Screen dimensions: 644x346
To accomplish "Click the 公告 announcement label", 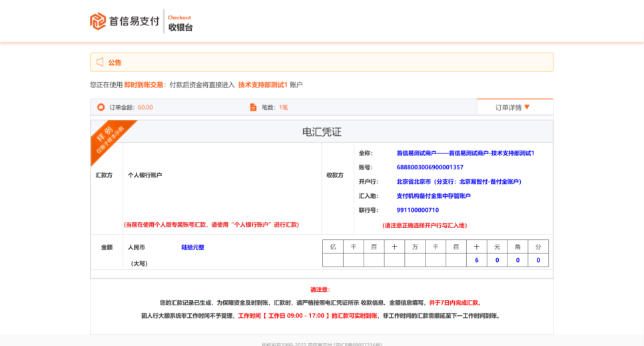I will (115, 63).
